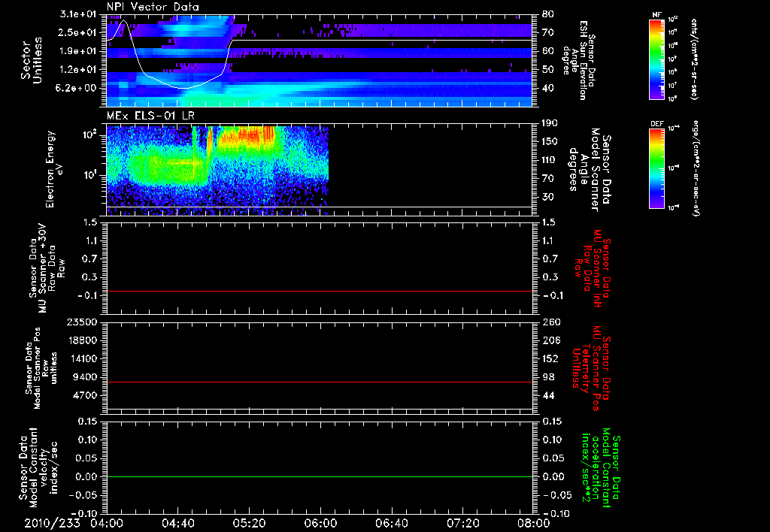Click the 06:00 time axis label
This screenshot has width=770, height=532.
click(x=320, y=523)
